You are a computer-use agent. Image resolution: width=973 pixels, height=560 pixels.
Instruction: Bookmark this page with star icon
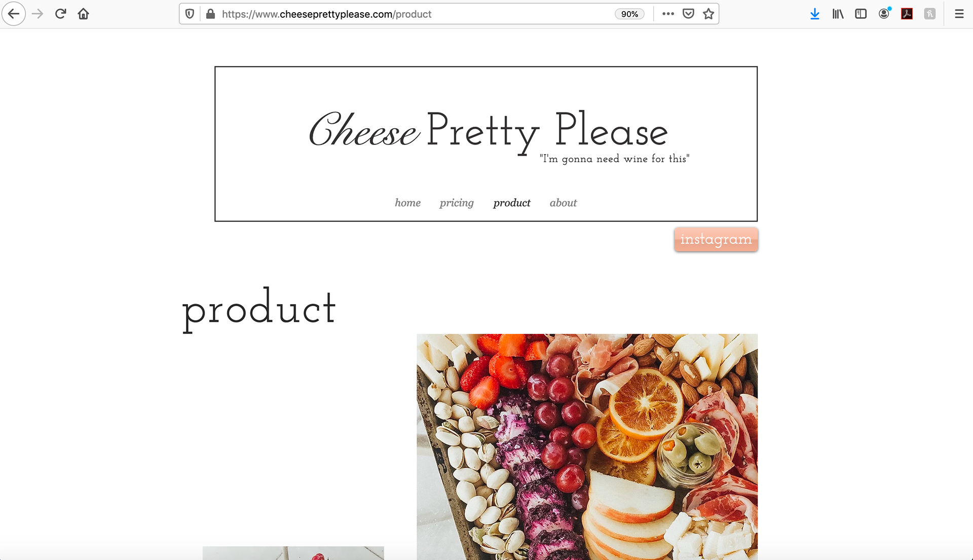[x=708, y=14]
